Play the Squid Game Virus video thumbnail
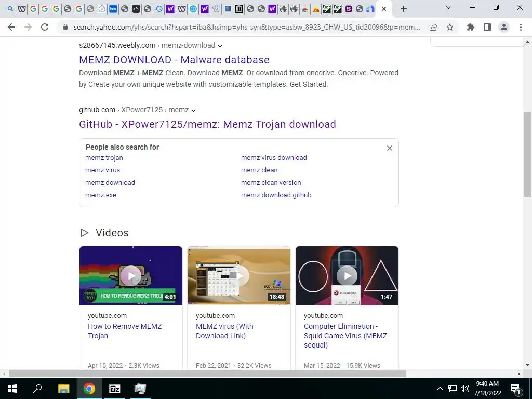The height and width of the screenshot is (399, 532). [347, 276]
